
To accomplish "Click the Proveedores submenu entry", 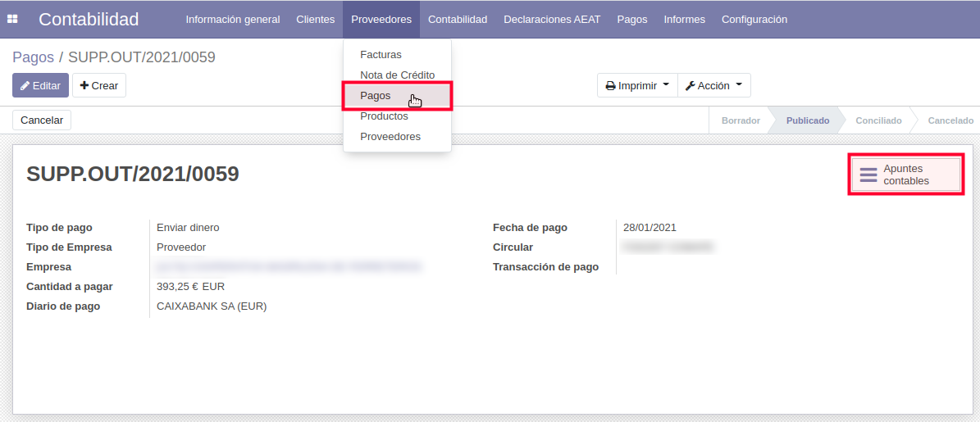I will 390,137.
